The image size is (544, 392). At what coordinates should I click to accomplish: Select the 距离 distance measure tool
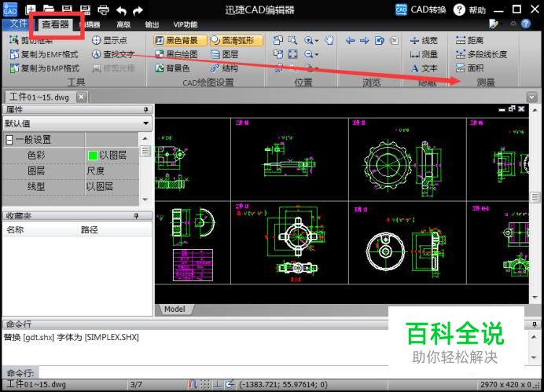tap(469, 40)
